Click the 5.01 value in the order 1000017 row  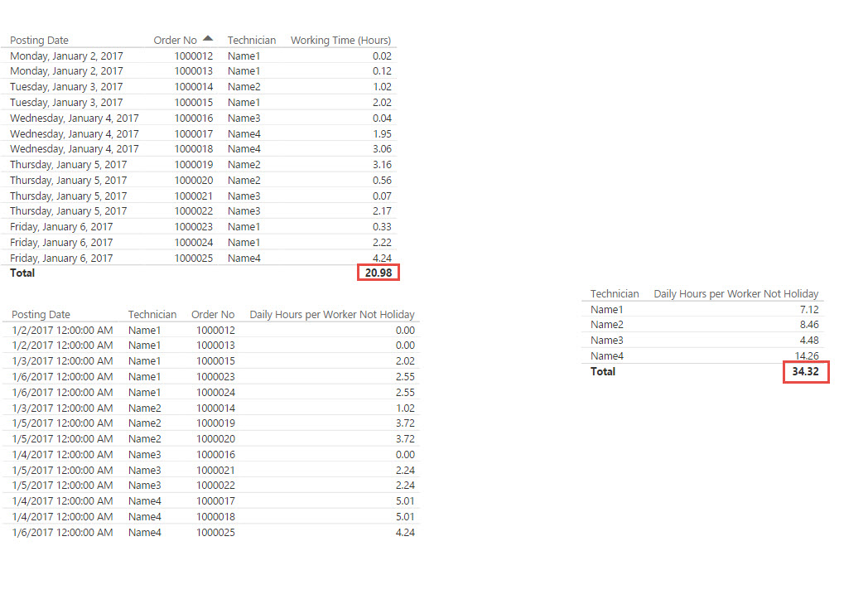[x=405, y=501]
